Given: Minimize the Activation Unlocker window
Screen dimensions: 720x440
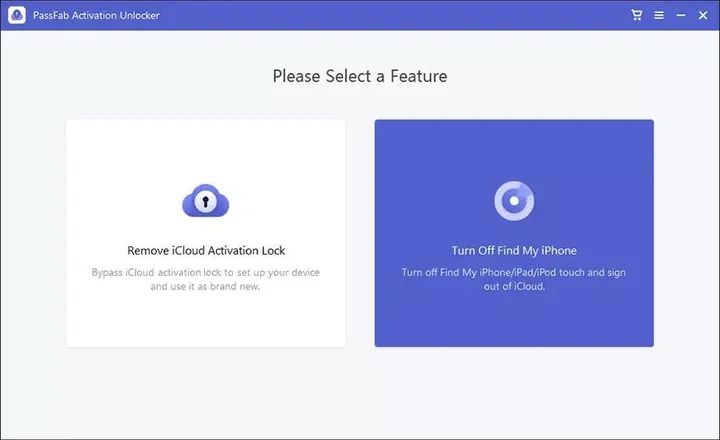Looking at the screenshot, I should (681, 15).
